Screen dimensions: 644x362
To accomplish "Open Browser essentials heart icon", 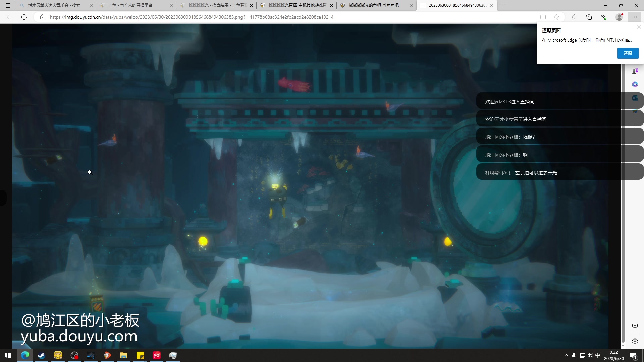I will pos(604,17).
